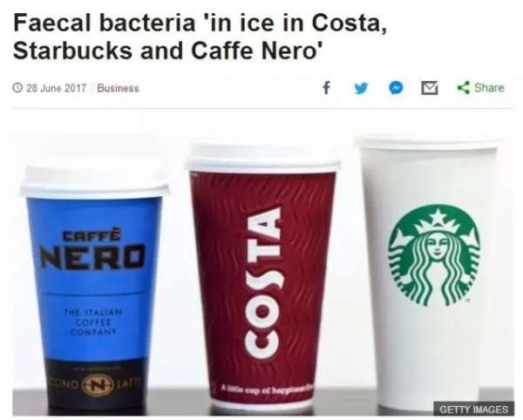This screenshot has height=420, width=523.
Task: Click the Caffè Nero N emblem
Action: (97, 386)
